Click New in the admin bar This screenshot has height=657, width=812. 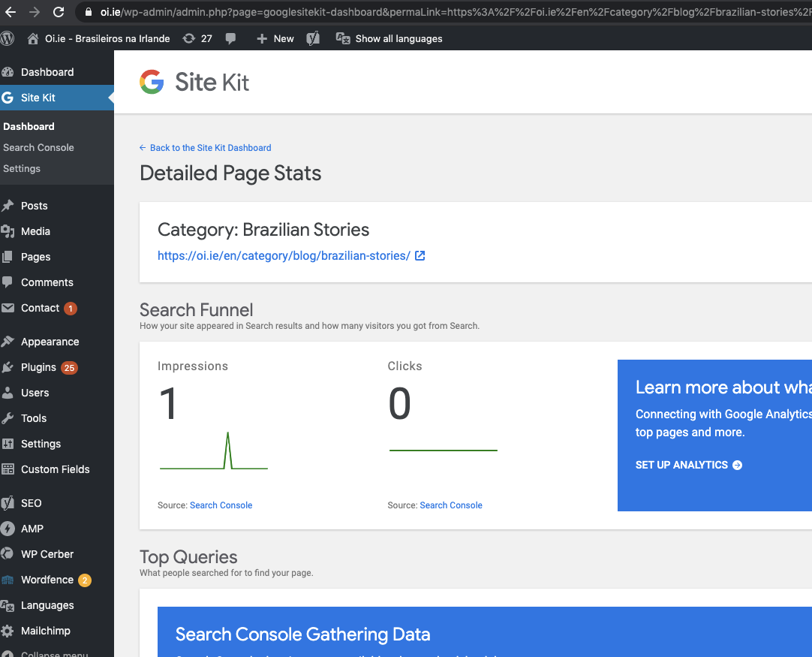275,38
